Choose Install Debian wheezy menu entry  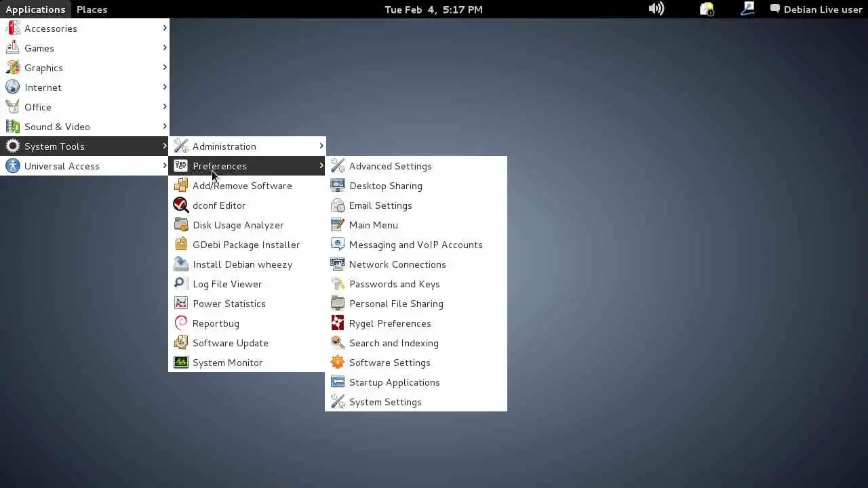pos(247,264)
